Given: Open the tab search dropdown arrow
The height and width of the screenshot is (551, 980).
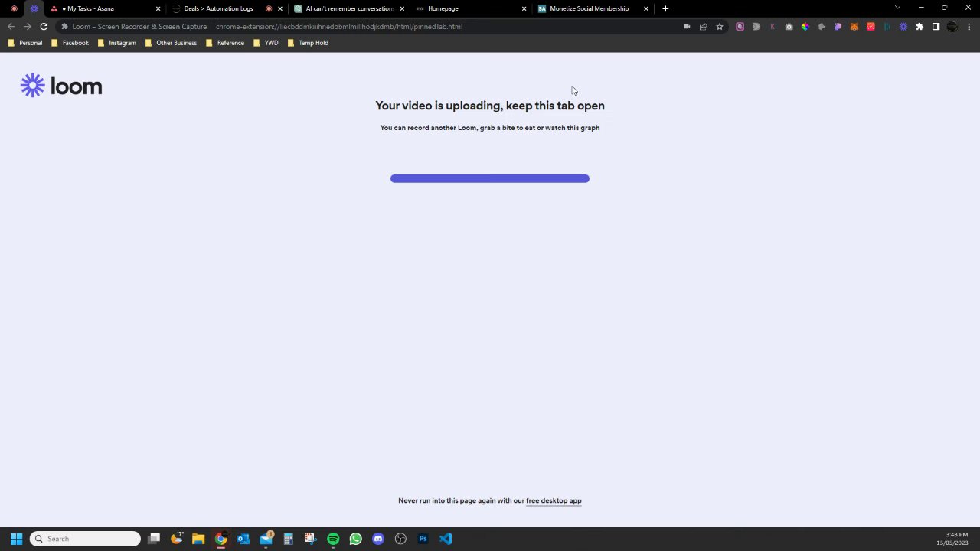Looking at the screenshot, I should (x=897, y=8).
